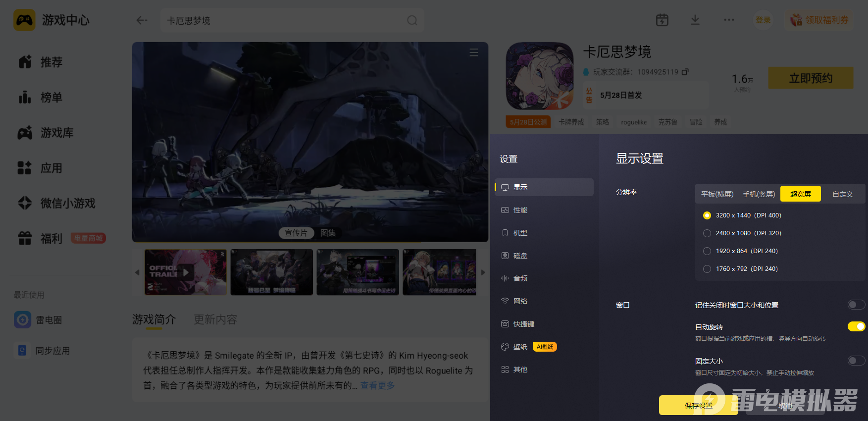This screenshot has height=421, width=868.
Task: Open 快捷键 shortcut settings section
Action: (x=544, y=324)
